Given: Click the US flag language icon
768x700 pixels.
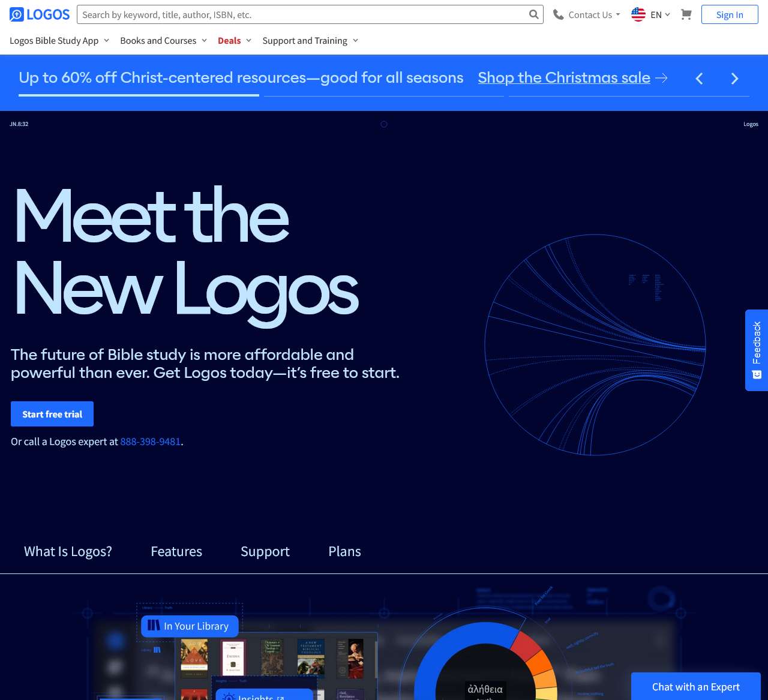Looking at the screenshot, I should [638, 14].
